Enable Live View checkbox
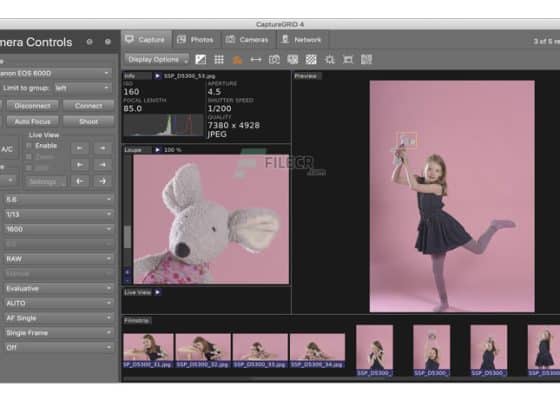Screen dimensions: 560x420 click(x=29, y=146)
